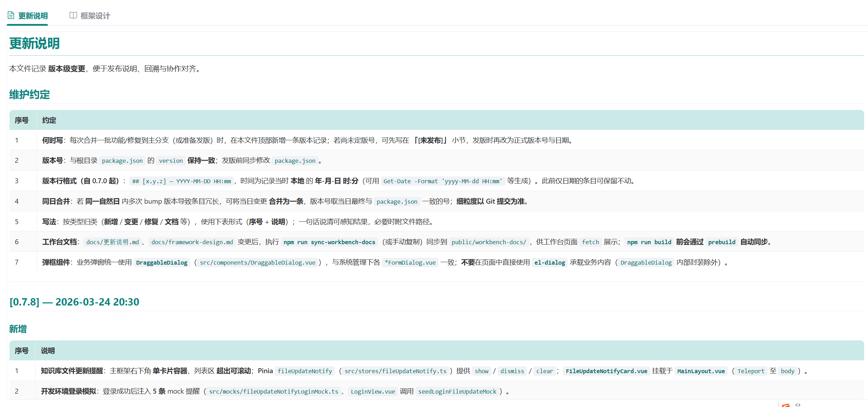Click the src/components/DraggableDialog.vue path
This screenshot has width=868, height=407.
(257, 263)
